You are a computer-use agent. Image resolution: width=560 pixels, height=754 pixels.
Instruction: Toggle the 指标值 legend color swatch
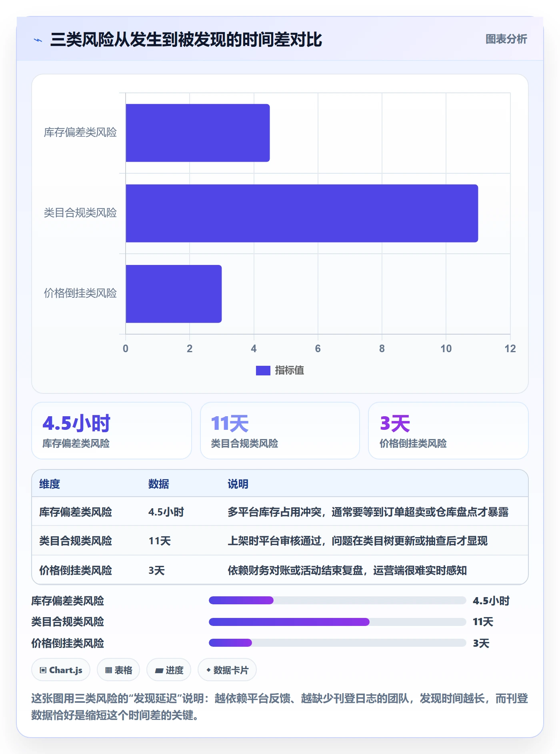pyautogui.click(x=263, y=371)
